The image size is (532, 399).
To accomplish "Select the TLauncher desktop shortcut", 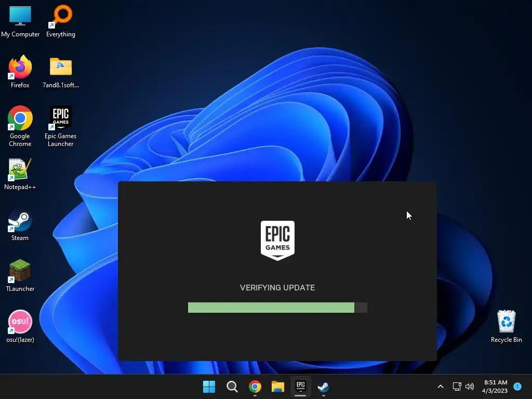I will coord(20,276).
